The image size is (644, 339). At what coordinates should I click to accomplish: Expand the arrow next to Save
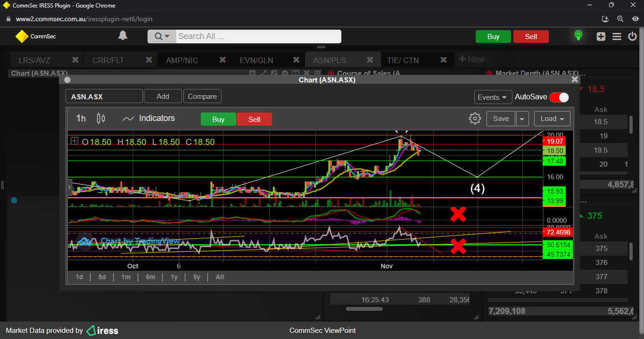tap(522, 119)
